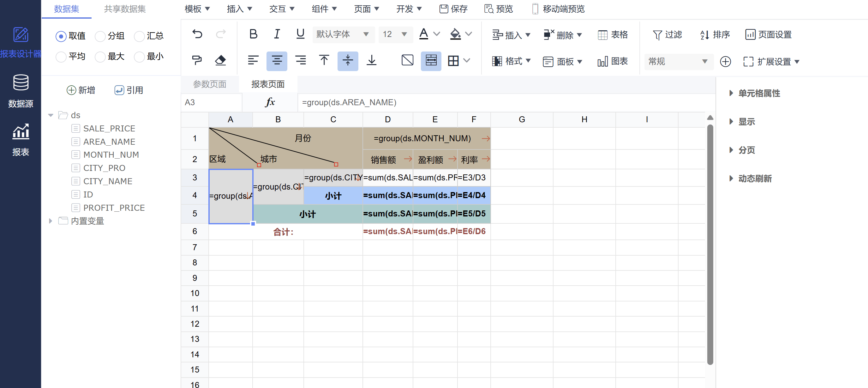Switch to the 参数页面 tab
The height and width of the screenshot is (388, 868).
click(209, 84)
